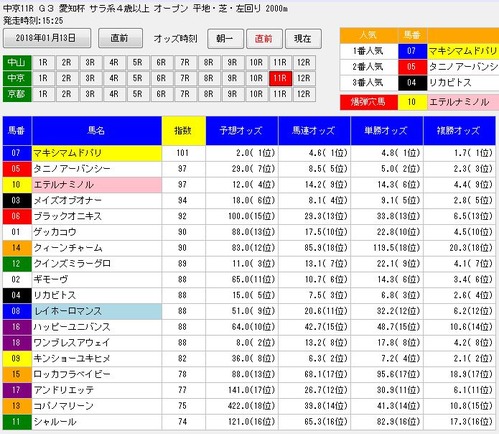Select horse メイズオブオナー row
Screen dimensions: 499x434
(x=249, y=201)
